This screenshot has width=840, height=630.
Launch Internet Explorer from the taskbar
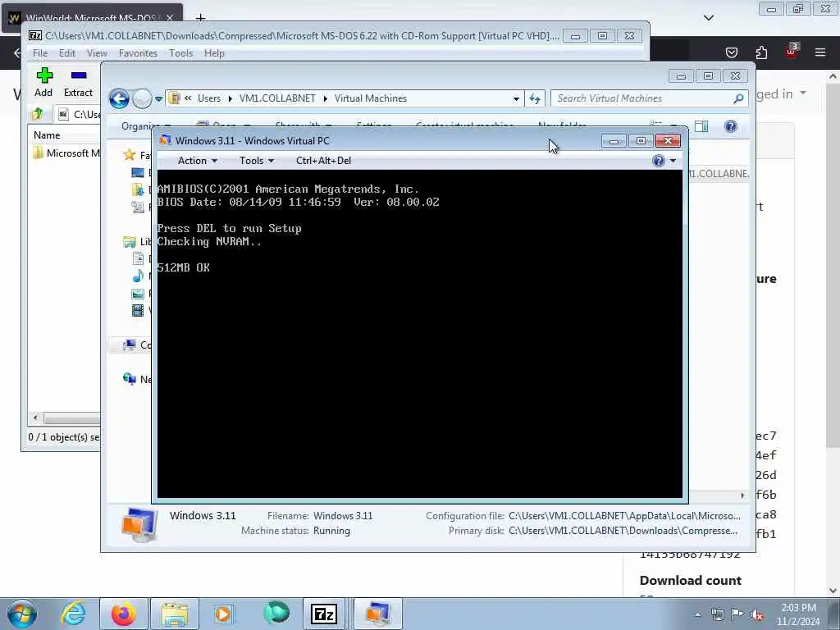(x=73, y=614)
